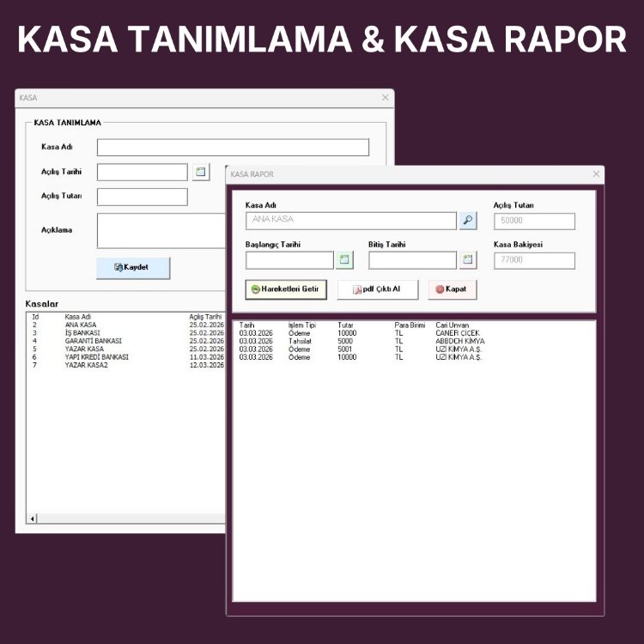
Task: Focus Açılış Tutarı field in KASA window
Action: pos(142,197)
